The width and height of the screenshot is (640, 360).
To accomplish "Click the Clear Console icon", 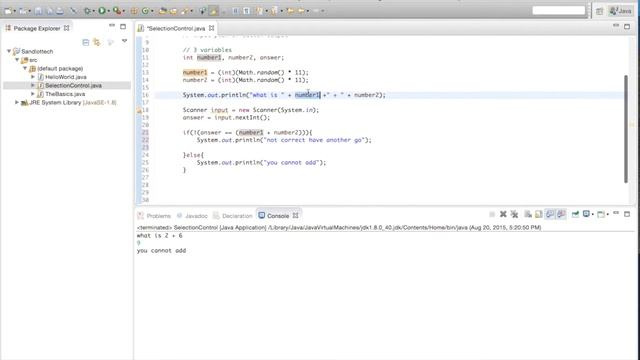I will [x=528, y=214].
